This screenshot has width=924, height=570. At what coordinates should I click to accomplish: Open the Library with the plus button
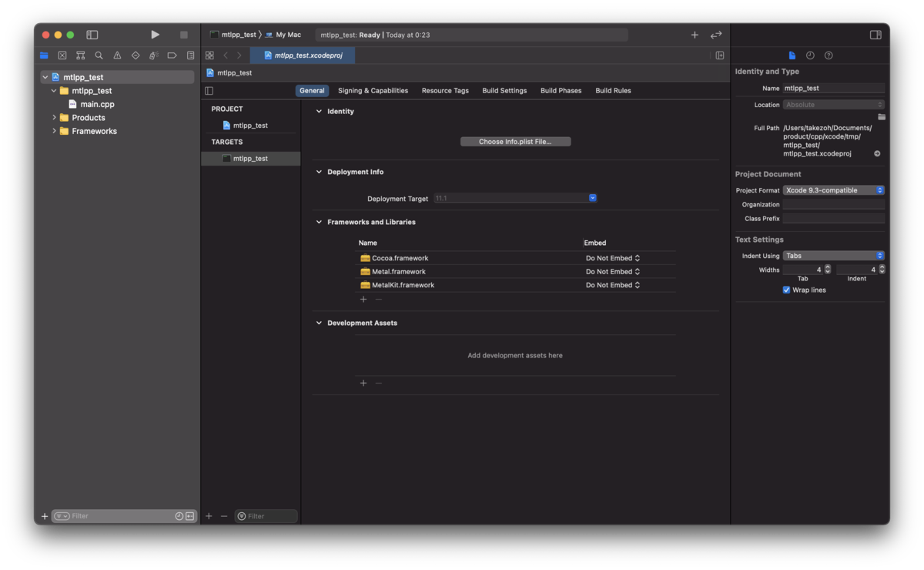tap(695, 35)
